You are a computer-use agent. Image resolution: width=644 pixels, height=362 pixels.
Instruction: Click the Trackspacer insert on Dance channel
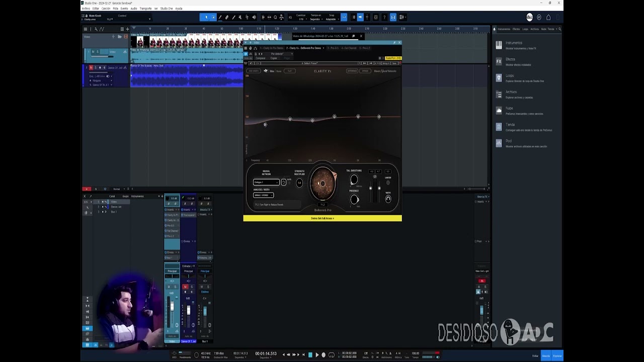(x=189, y=215)
